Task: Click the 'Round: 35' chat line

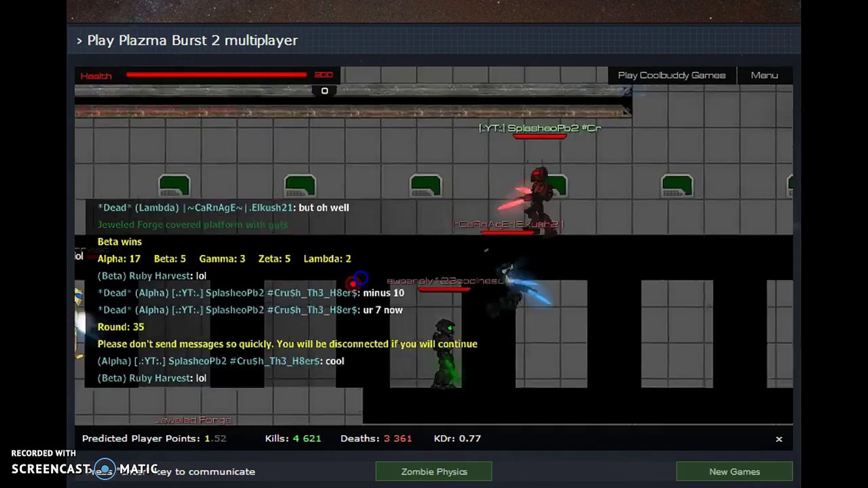Action: tap(121, 327)
